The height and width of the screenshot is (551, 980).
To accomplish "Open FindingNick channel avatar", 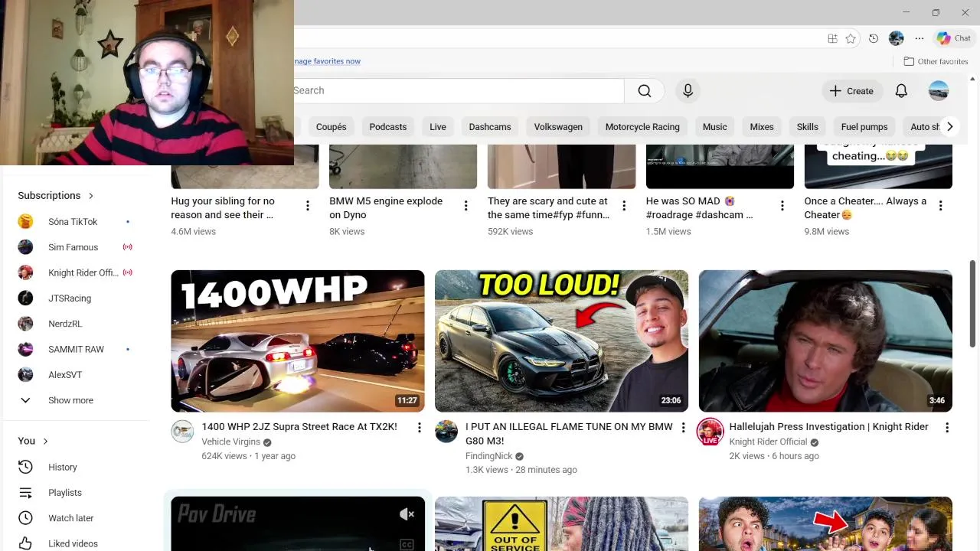I will point(446,431).
